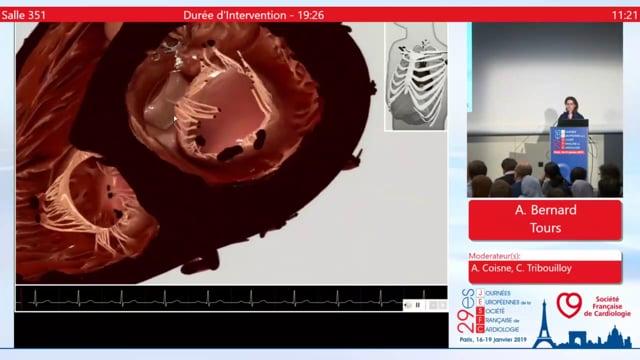Select the rib cage orientation thumbnail
Screen dimensions: 640x360
(x=416, y=77)
